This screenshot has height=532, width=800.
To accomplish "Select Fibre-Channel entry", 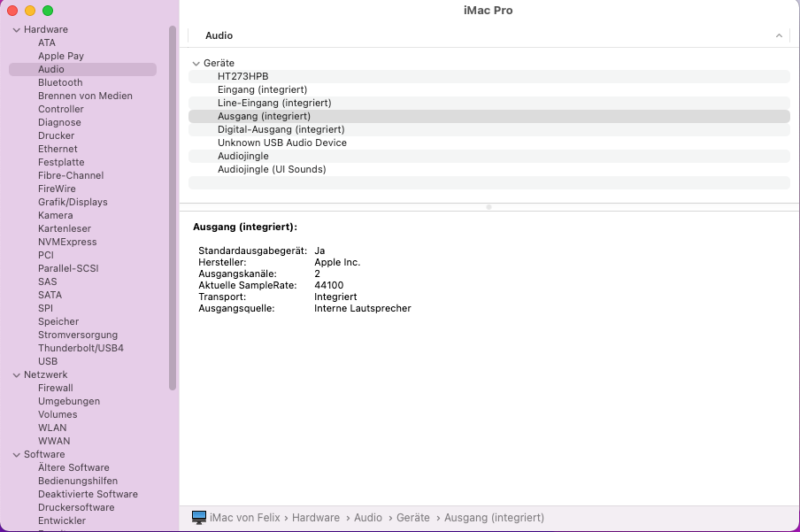I will click(71, 175).
